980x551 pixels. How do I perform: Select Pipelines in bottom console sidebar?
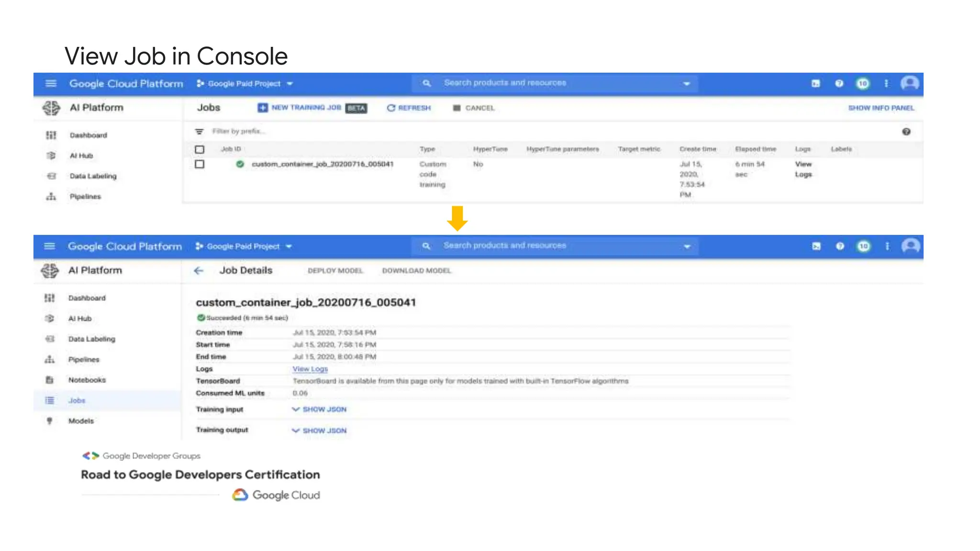[84, 360]
